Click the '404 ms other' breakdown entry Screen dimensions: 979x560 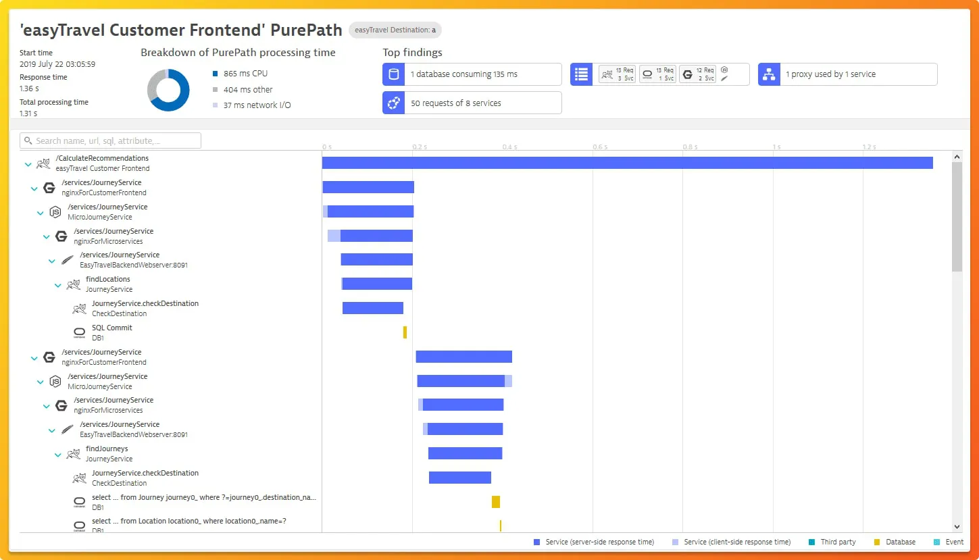click(243, 90)
